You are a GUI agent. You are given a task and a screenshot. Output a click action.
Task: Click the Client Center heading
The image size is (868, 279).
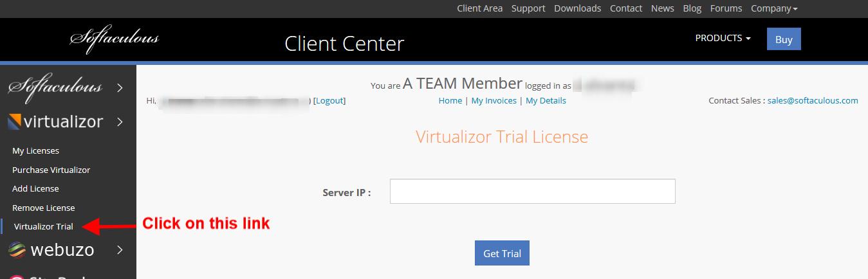(x=344, y=44)
